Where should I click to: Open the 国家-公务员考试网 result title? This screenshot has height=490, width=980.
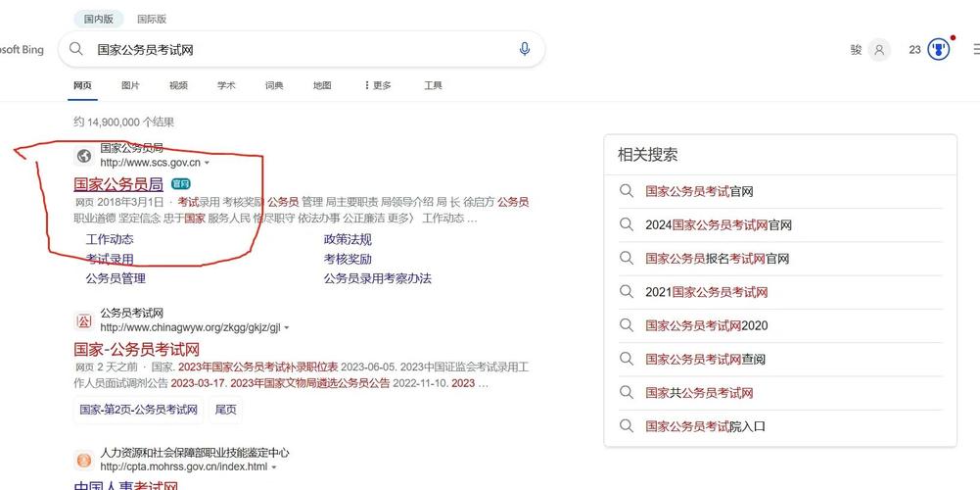136,349
